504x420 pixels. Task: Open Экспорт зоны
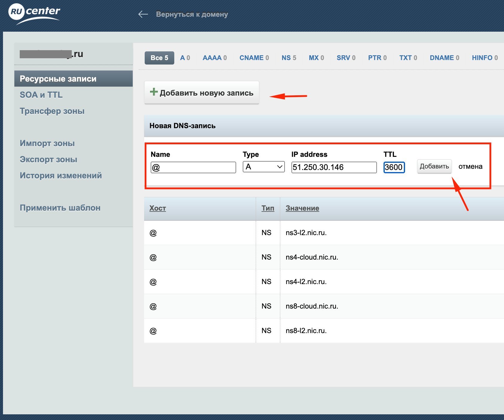pos(48,159)
